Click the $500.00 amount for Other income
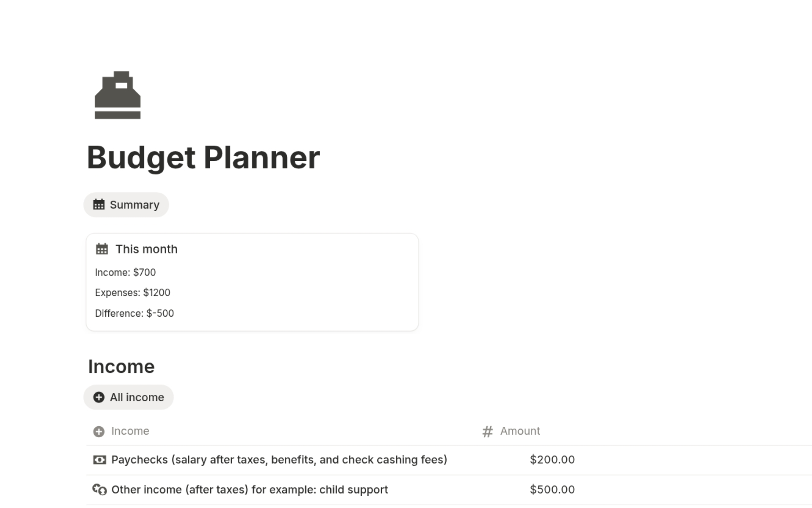 551,489
